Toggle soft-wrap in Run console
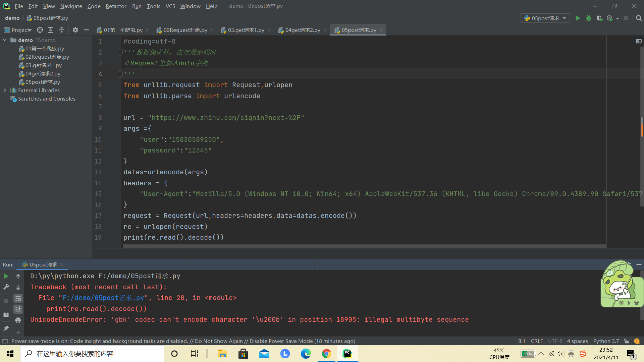 (18, 298)
